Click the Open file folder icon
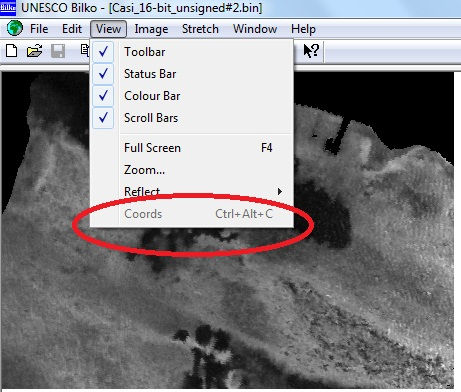This screenshot has height=392, width=461. click(35, 51)
